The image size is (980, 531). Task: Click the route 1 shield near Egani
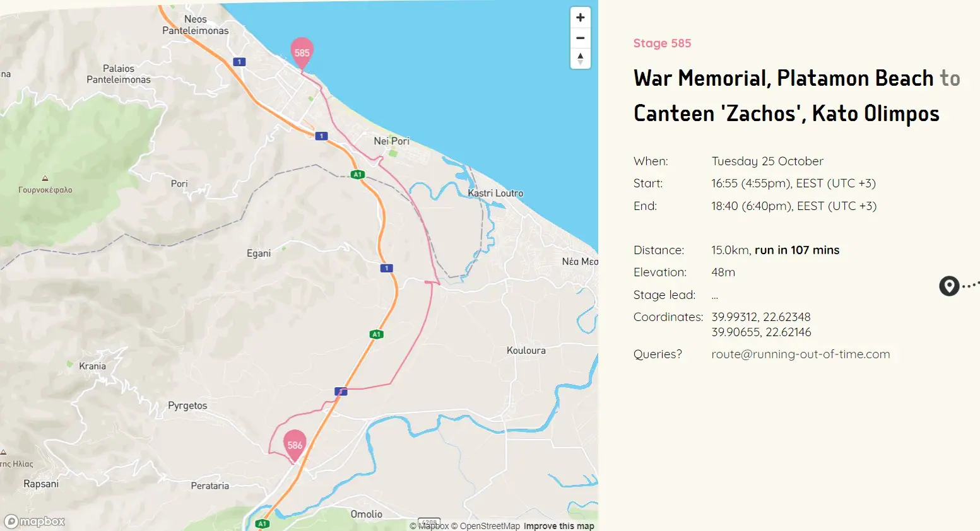pos(387,268)
